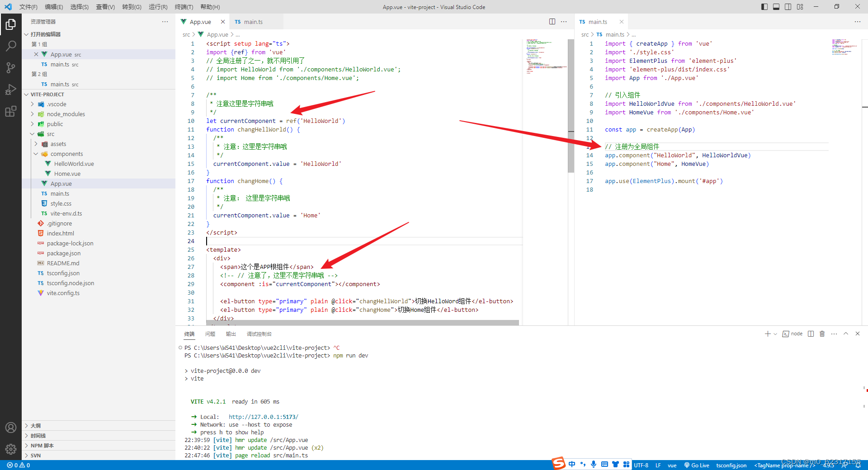Click notifications bell in status bar

(858, 465)
